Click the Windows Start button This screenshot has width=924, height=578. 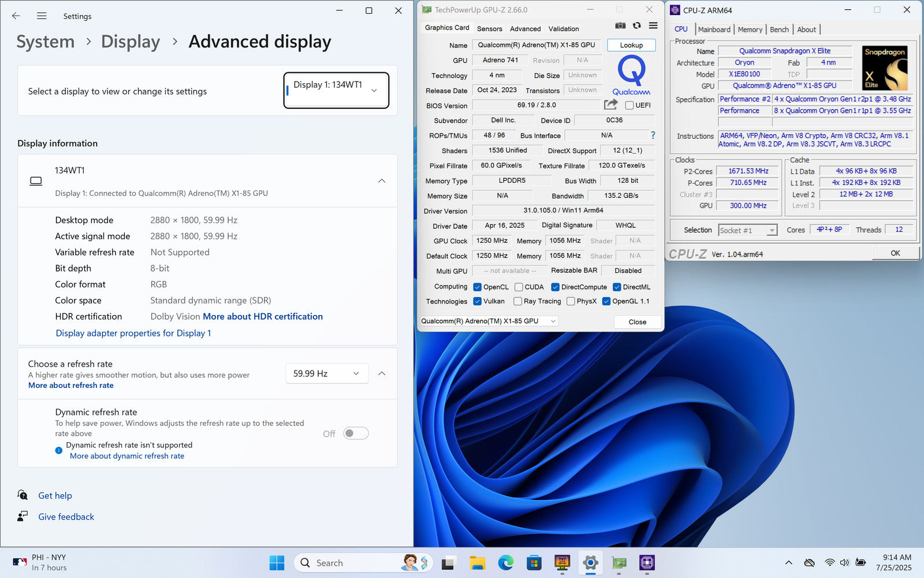pos(277,562)
